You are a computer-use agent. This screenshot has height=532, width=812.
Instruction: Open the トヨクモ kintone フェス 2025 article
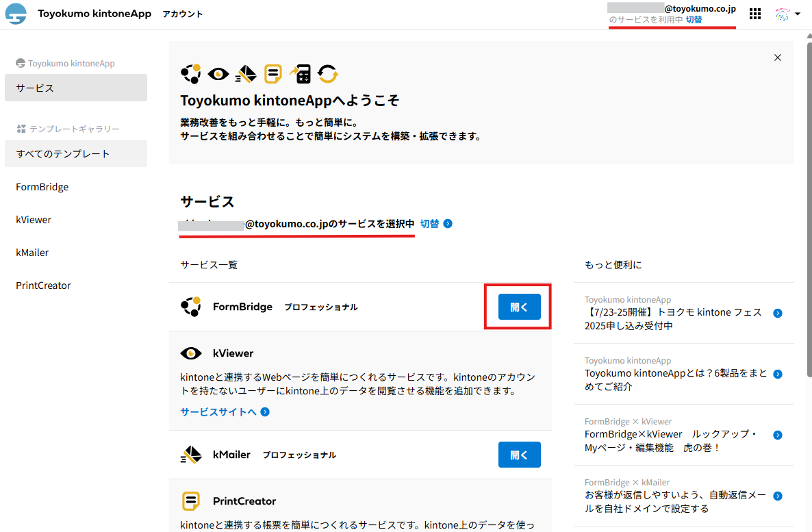click(x=673, y=319)
